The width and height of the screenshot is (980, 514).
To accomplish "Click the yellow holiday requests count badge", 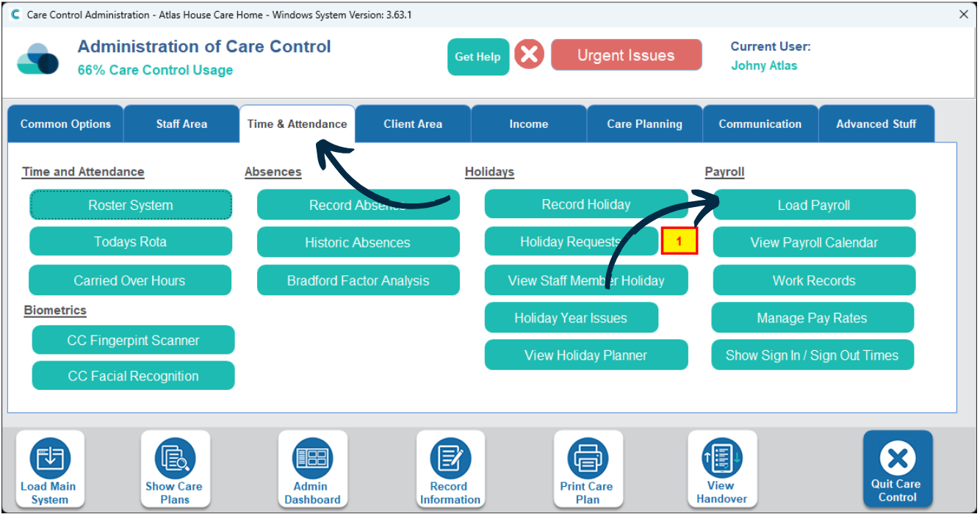I will (680, 241).
